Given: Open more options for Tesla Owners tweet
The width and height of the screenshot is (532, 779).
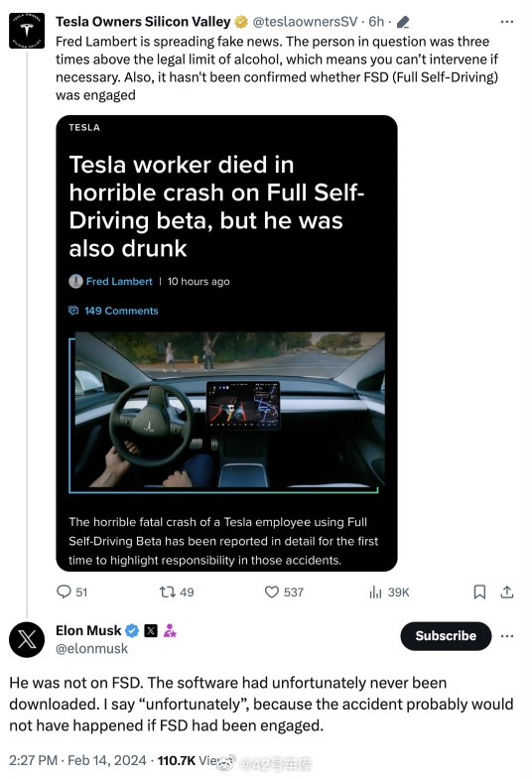Looking at the screenshot, I should pyautogui.click(x=506, y=22).
